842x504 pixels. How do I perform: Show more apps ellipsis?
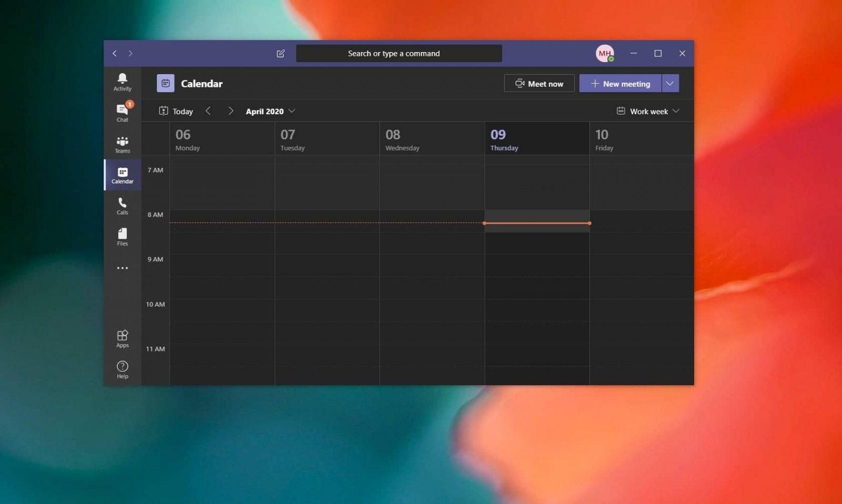(122, 268)
